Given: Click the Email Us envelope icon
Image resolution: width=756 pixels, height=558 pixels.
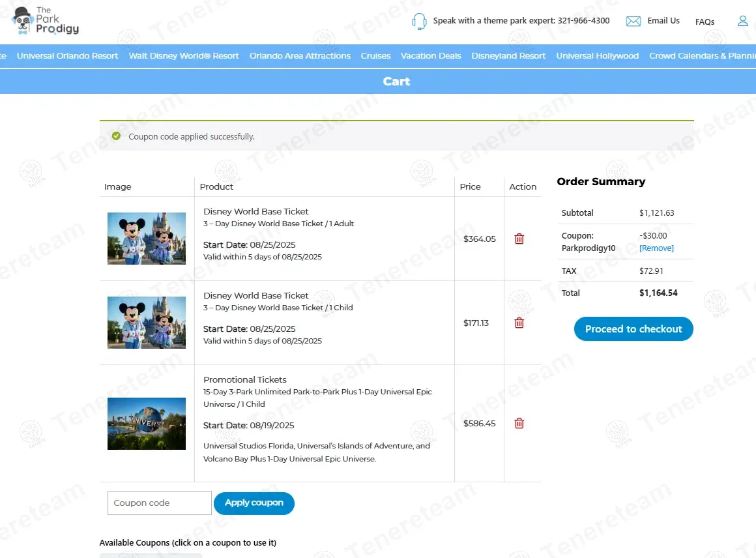Looking at the screenshot, I should tap(633, 22).
